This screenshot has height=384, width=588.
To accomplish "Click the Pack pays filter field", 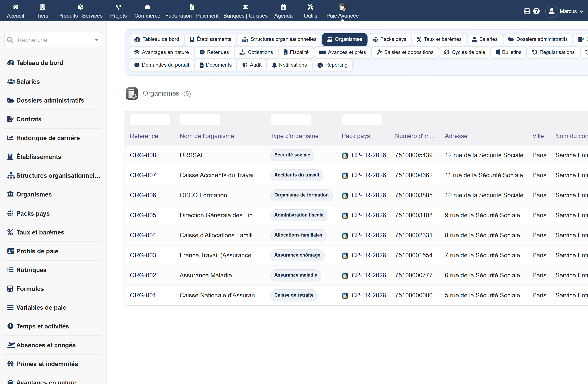I will coord(362,120).
